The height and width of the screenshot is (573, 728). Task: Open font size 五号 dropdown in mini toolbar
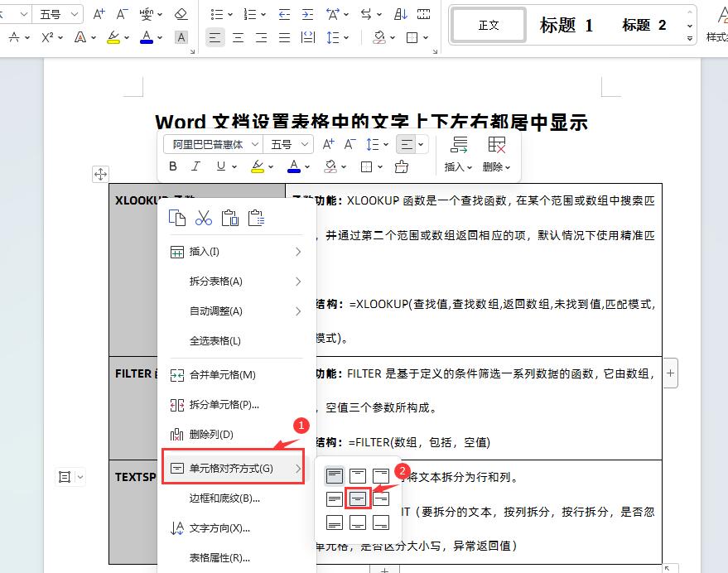(304, 144)
